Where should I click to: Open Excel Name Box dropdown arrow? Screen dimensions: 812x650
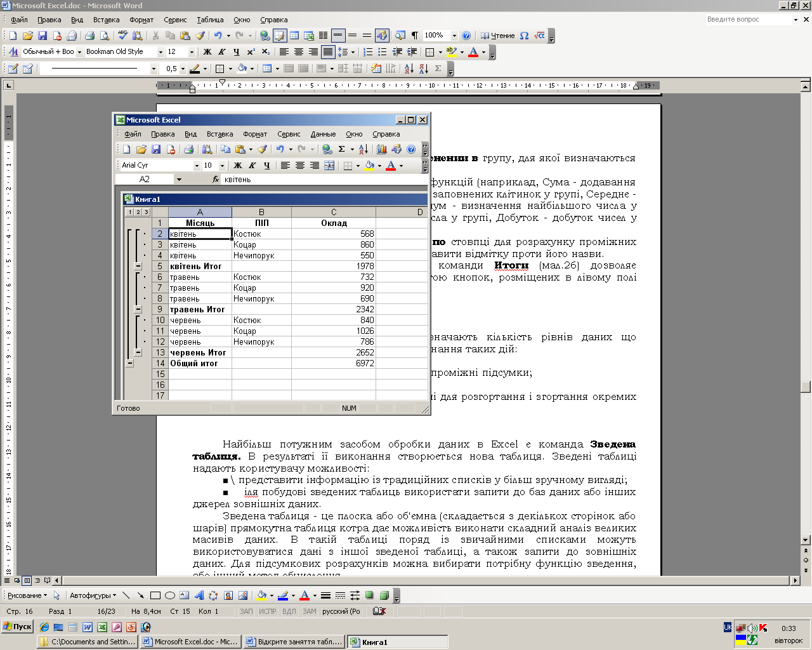coord(179,180)
